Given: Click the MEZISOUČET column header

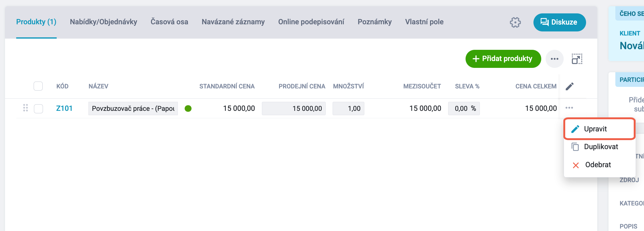Looking at the screenshot, I should click(x=422, y=86).
